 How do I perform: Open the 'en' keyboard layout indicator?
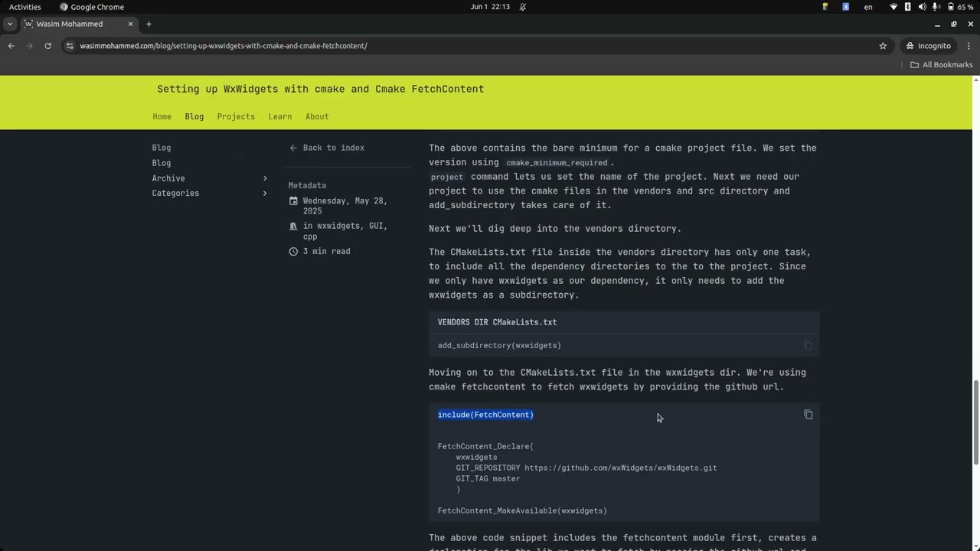[x=868, y=7]
